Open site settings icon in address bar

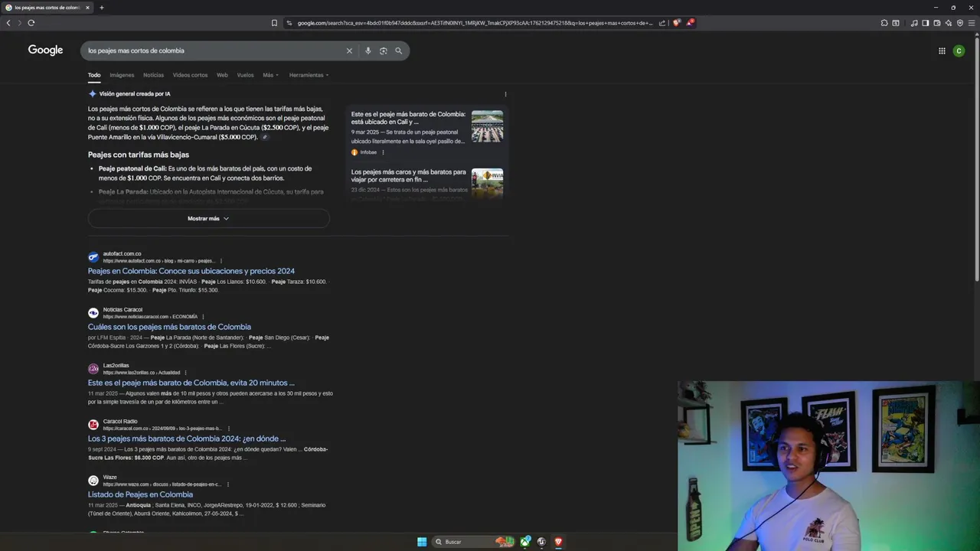289,23
